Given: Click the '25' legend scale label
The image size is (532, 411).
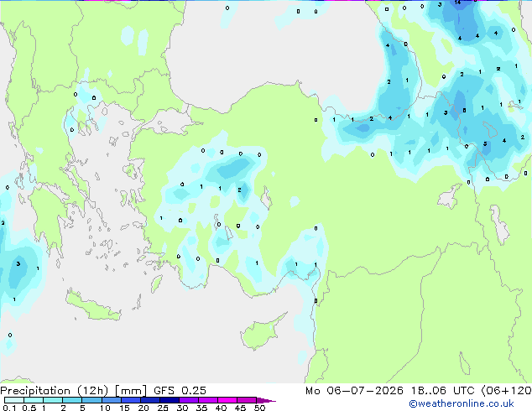Looking at the screenshot, I should 163,408.
